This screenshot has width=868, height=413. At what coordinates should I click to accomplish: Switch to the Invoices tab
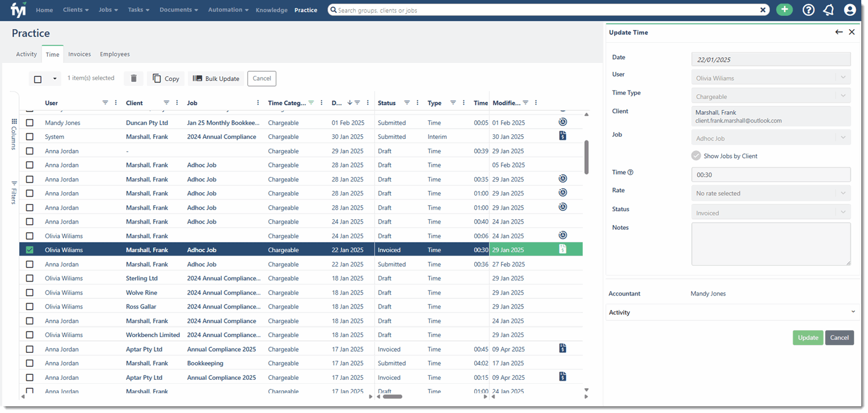pyautogui.click(x=79, y=54)
